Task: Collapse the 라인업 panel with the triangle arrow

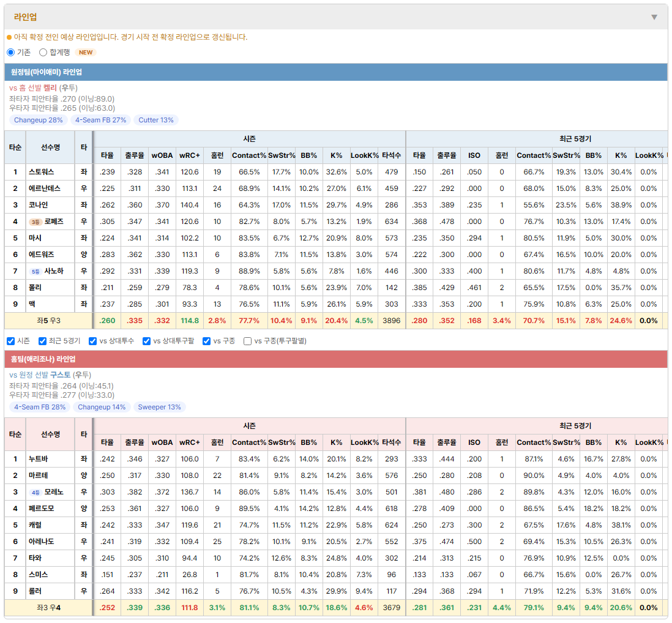Action: 654,17
